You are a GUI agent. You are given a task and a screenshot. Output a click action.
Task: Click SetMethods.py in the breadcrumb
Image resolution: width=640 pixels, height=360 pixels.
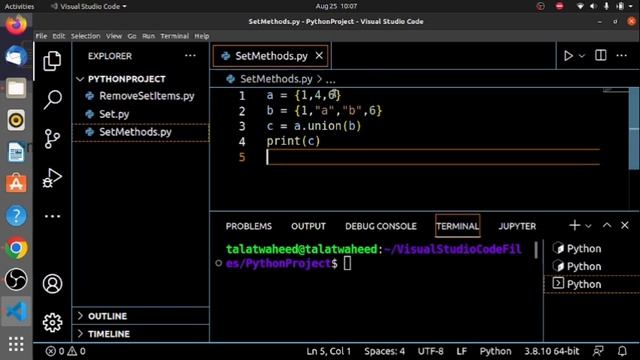pos(276,79)
